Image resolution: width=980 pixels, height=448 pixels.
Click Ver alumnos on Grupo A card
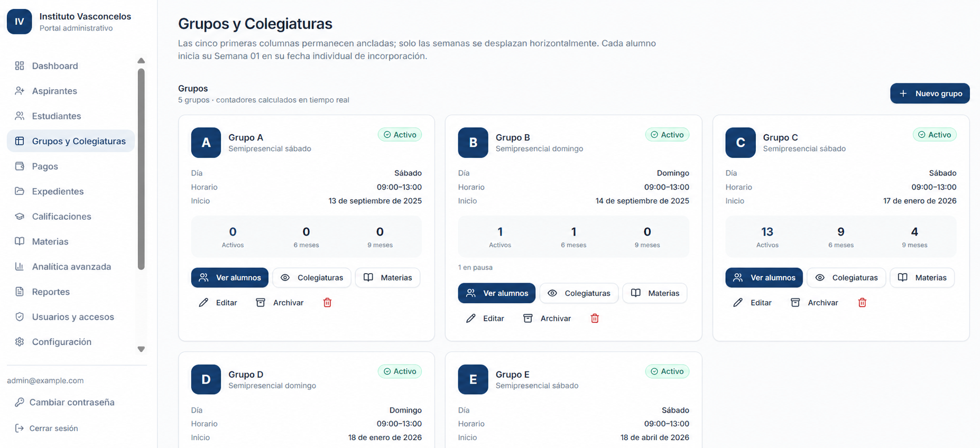coord(230,278)
